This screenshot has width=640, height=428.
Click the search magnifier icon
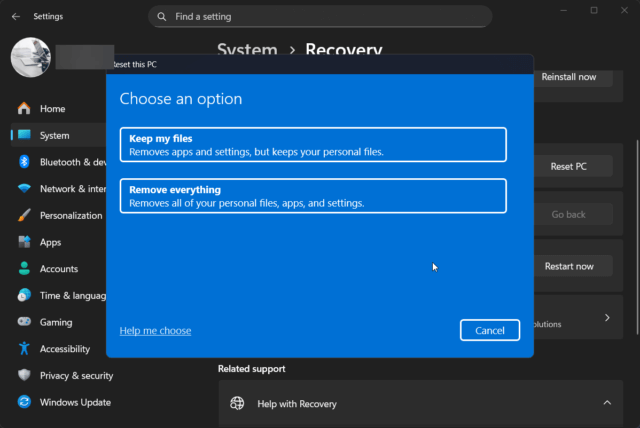point(162,17)
